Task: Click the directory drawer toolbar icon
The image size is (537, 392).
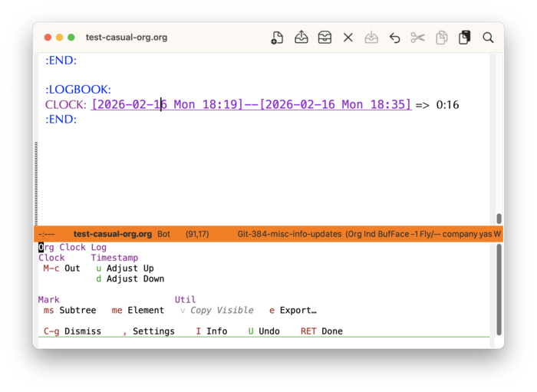Action: click(x=325, y=38)
